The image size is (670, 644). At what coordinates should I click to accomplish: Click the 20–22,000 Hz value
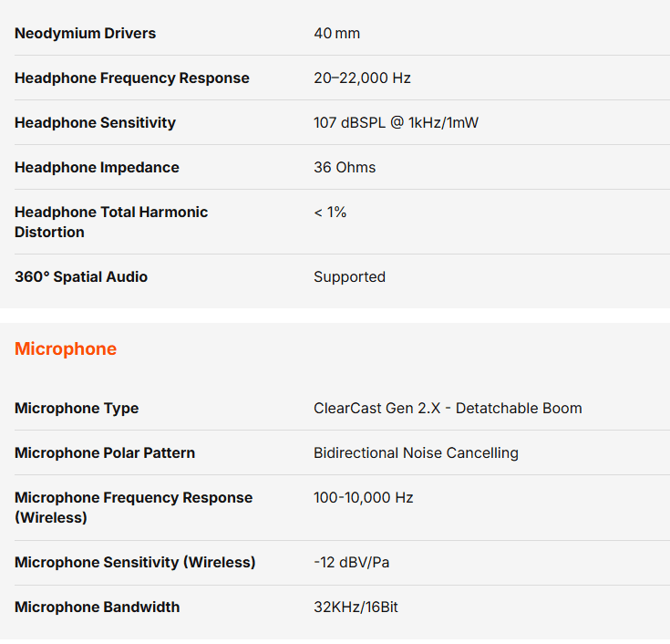362,78
